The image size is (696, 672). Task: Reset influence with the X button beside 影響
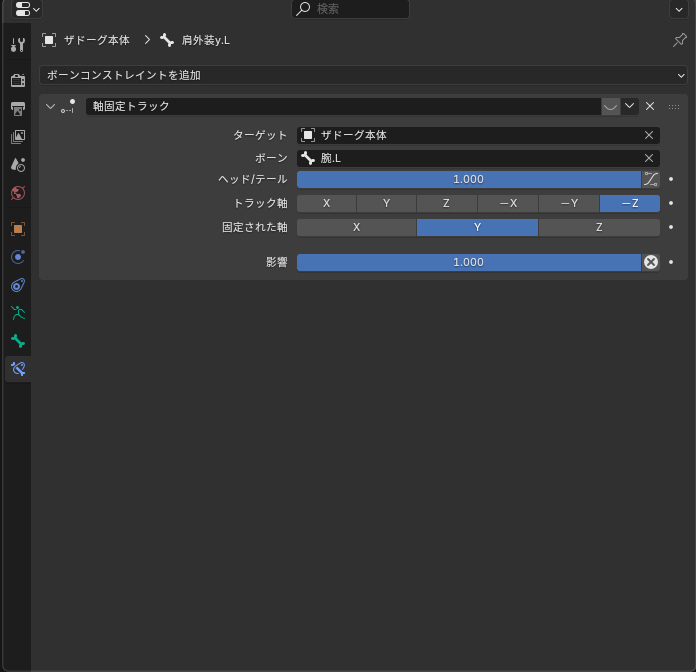pyautogui.click(x=651, y=262)
